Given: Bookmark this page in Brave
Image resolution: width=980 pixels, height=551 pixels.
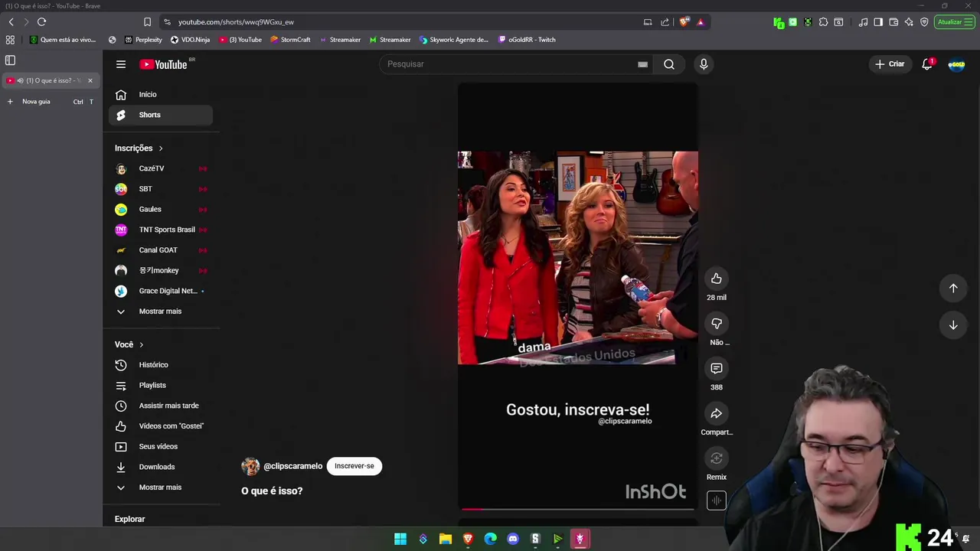Looking at the screenshot, I should click(147, 22).
